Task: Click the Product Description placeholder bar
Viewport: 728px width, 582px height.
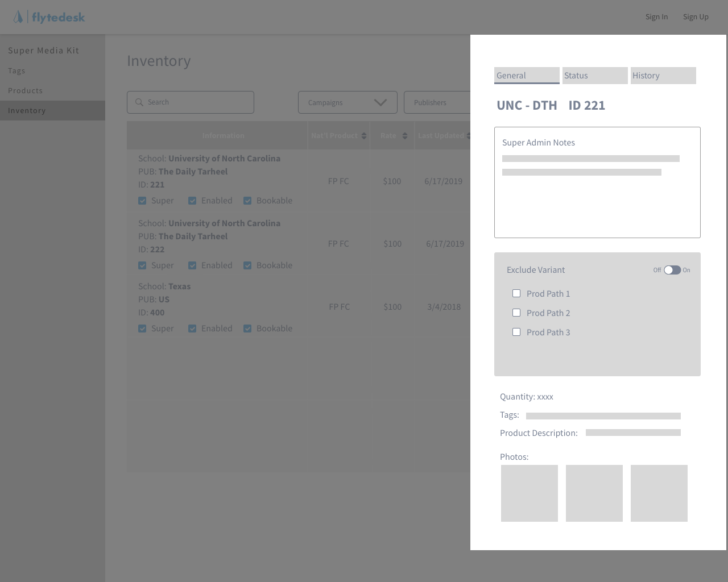Action: point(633,433)
